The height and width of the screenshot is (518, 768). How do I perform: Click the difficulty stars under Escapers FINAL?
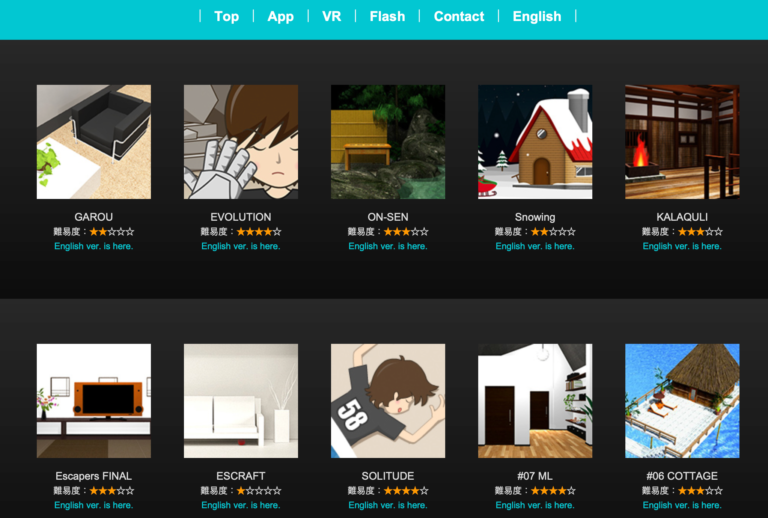tap(112, 491)
